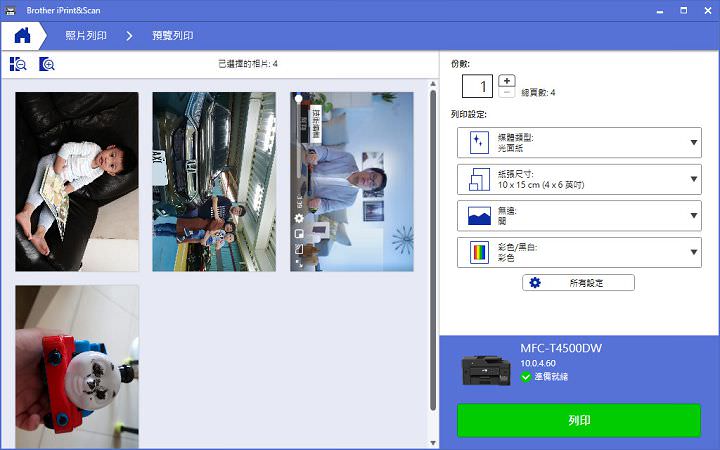720x450 pixels.
Task: Select the family beside car photo
Action: point(214,182)
